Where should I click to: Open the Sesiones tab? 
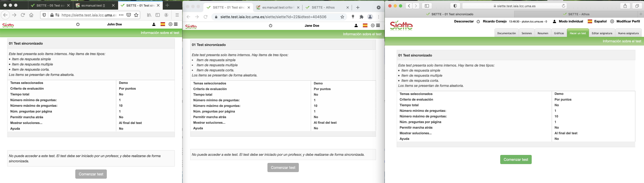coord(527,33)
